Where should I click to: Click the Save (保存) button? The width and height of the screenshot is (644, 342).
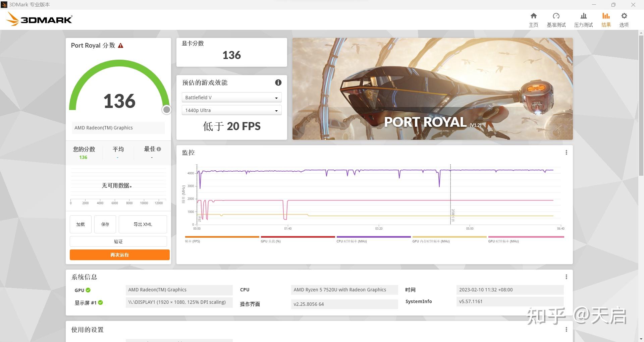(105, 224)
